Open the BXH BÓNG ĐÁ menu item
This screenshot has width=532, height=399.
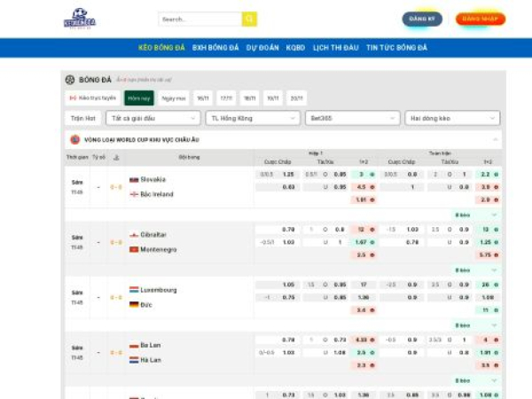[215, 48]
